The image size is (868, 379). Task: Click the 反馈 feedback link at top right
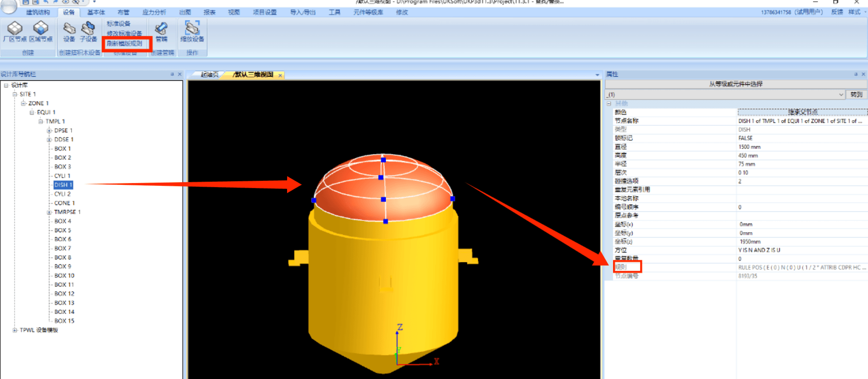pos(837,12)
